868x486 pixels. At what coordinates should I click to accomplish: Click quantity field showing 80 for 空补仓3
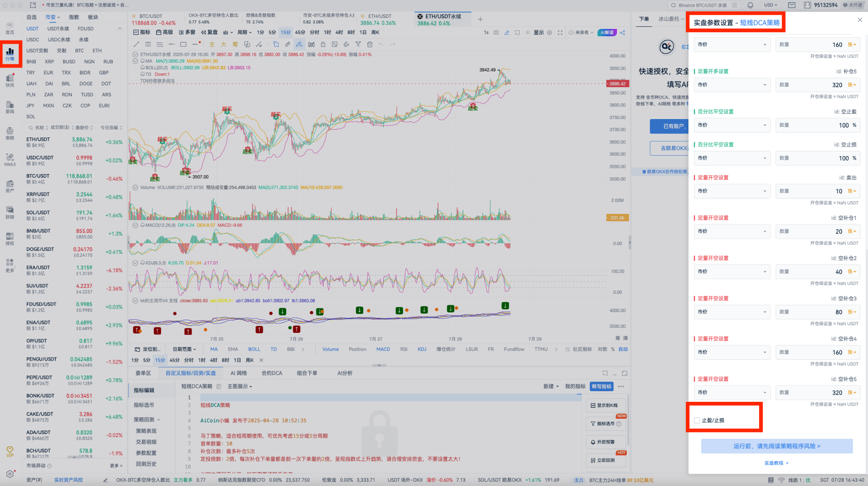(817, 312)
